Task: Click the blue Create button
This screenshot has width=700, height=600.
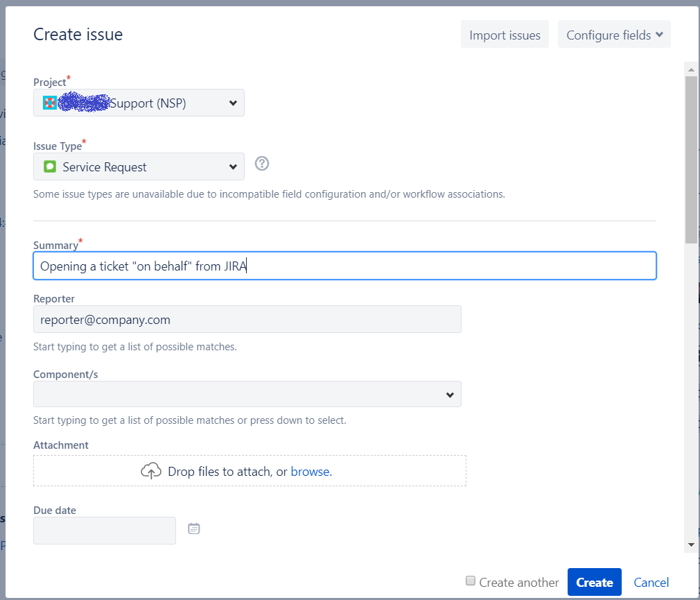Action: point(594,582)
